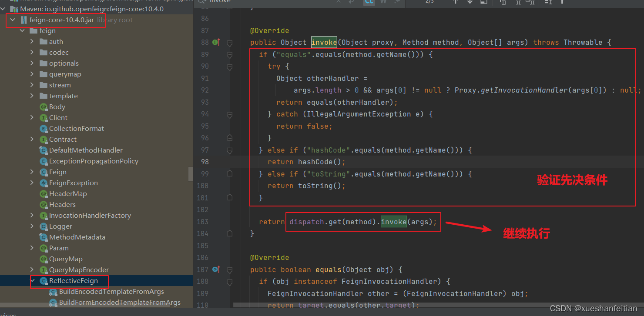The height and width of the screenshot is (316, 644).
Task: Click the Headers annotation icon
Action: click(x=43, y=205)
